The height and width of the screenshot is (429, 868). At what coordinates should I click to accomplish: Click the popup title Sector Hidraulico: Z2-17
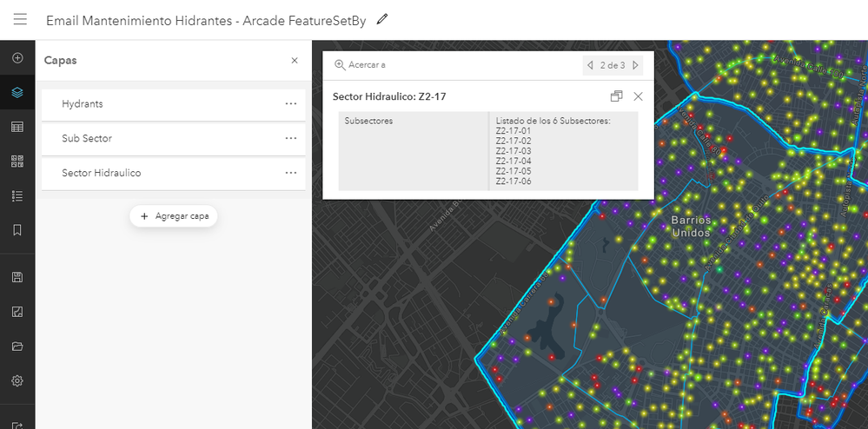pos(389,97)
